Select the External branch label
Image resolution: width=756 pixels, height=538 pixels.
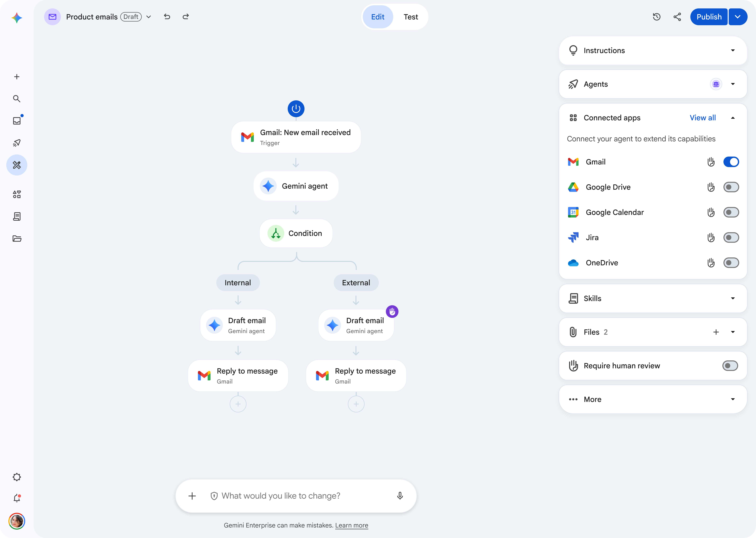click(x=356, y=283)
